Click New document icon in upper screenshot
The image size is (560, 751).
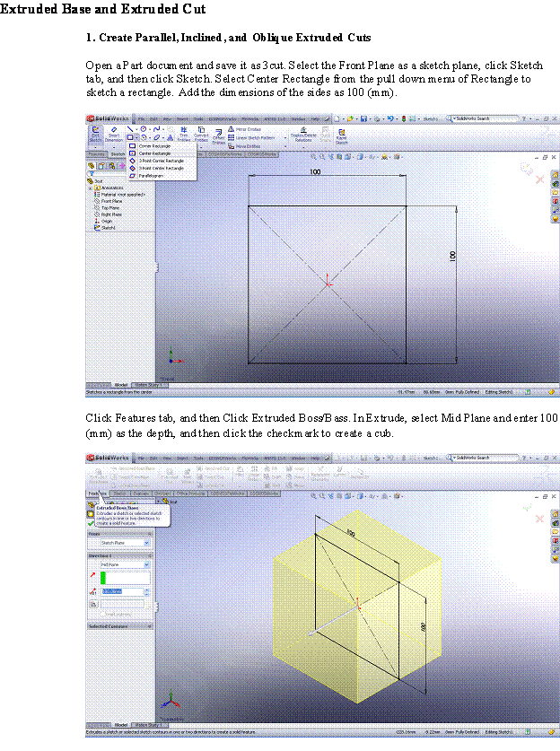337,118
